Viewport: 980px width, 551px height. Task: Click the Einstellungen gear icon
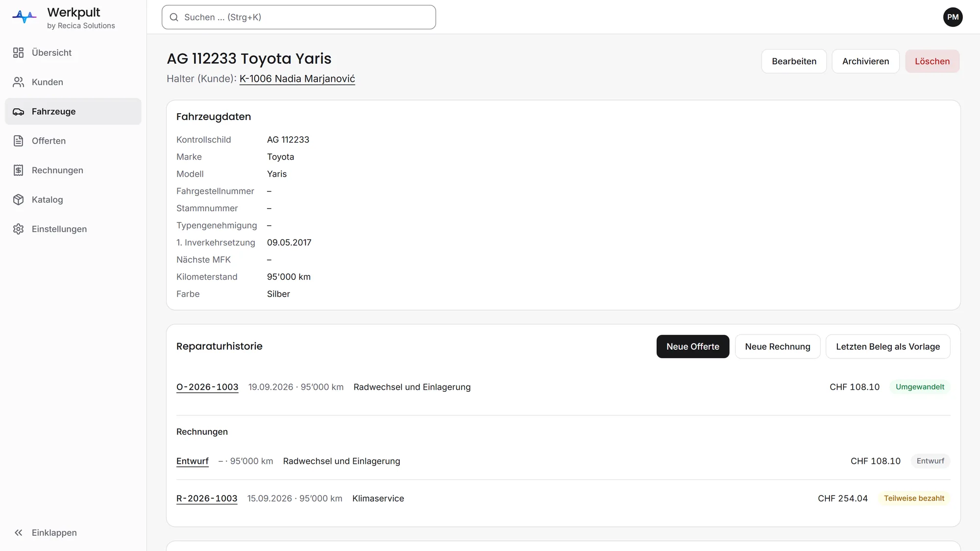(18, 229)
